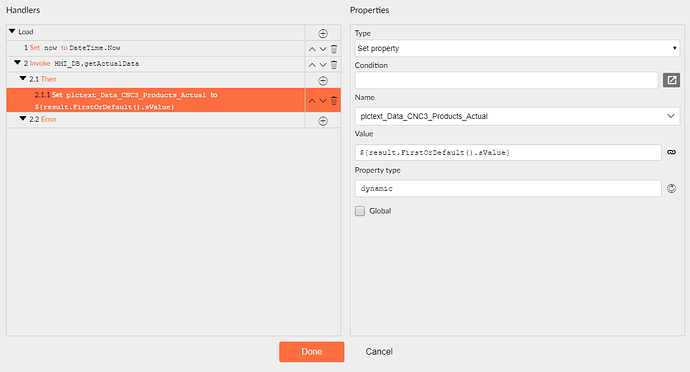Delete the 'Set now to DateTime.Now' step
Screen dimensions: 690x372
[334, 49]
